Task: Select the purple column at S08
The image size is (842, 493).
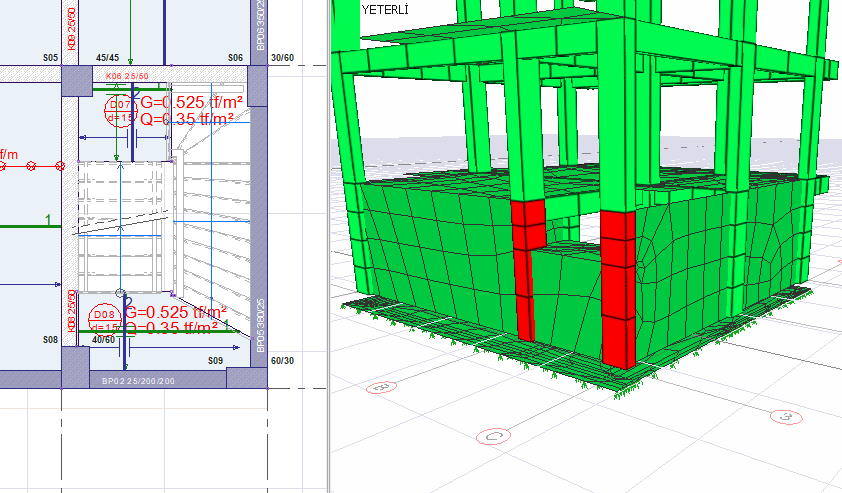Action: click(x=78, y=360)
